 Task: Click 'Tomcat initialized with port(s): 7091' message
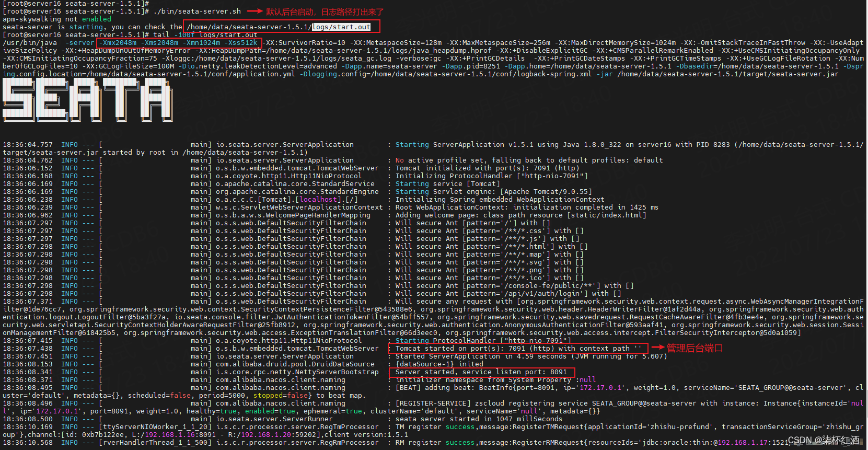pyautogui.click(x=488, y=168)
